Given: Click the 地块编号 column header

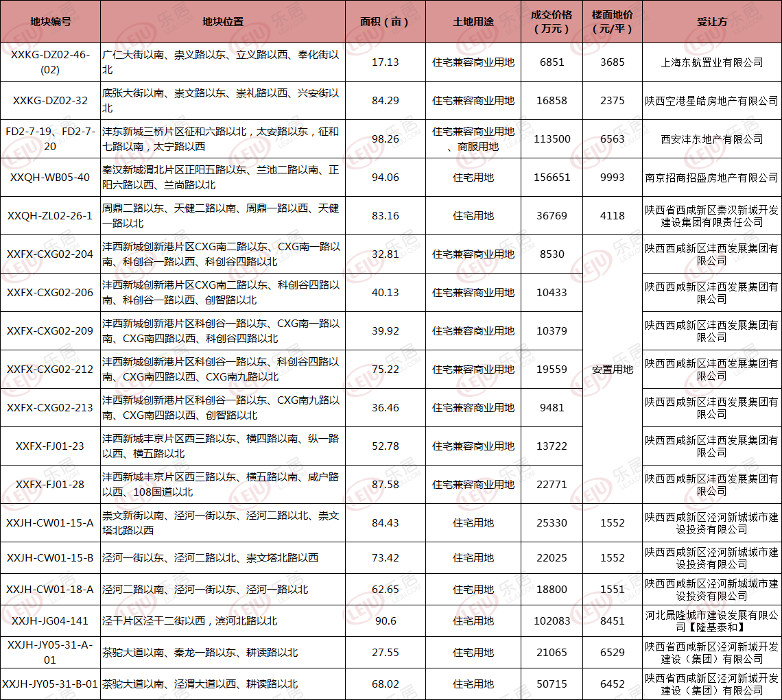Looking at the screenshot, I should pyautogui.click(x=50, y=21).
